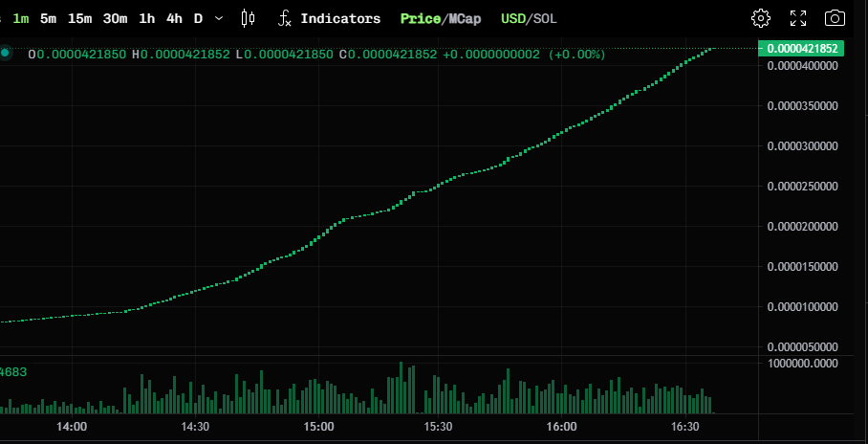
Task: Click the 14:00 time axis label
Action: click(x=72, y=428)
